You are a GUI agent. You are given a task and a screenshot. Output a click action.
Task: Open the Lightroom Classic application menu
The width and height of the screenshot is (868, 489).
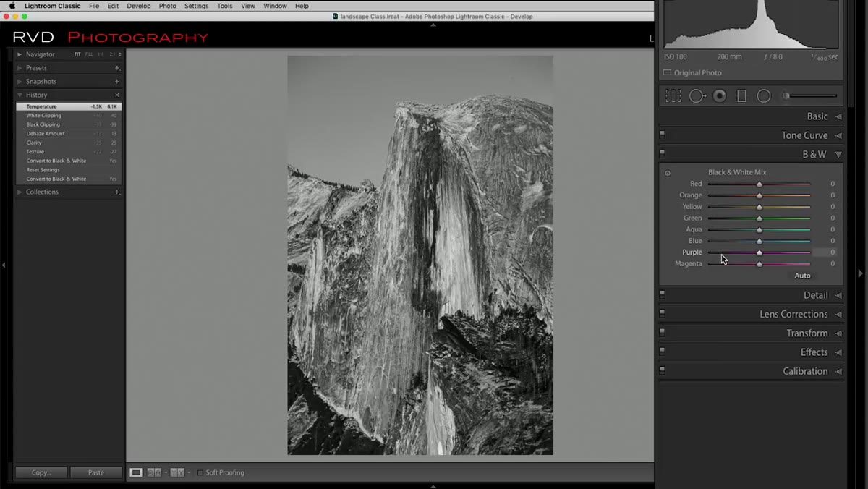[x=53, y=6]
